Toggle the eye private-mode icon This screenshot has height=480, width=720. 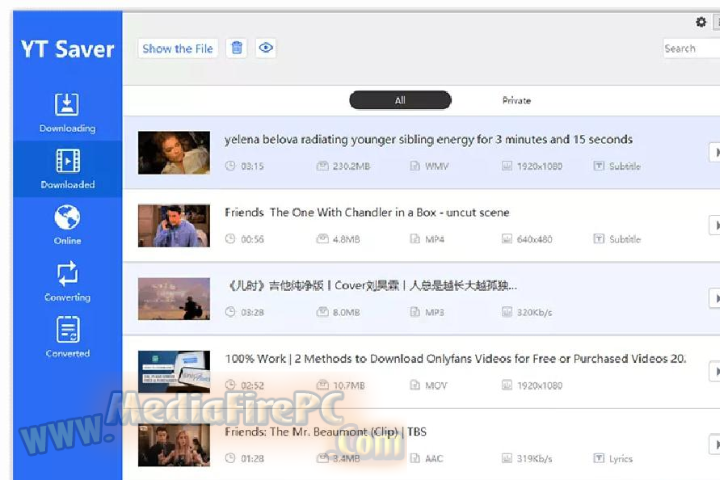coord(266,48)
